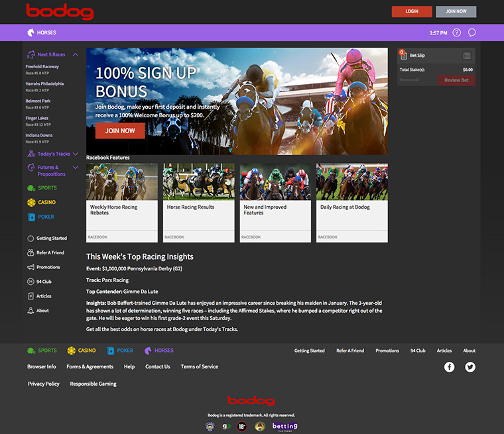
Task: Click the Getting Started power icon
Action: pos(31,238)
